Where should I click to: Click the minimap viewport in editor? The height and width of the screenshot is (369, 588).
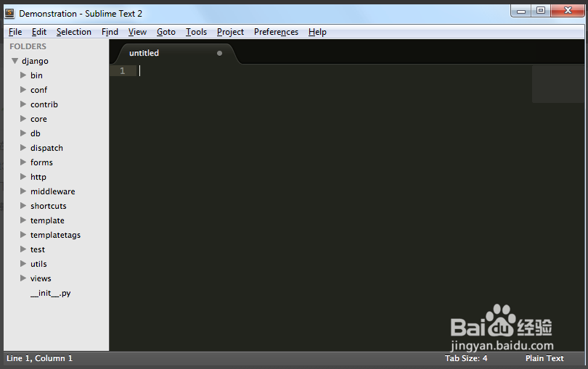point(557,84)
